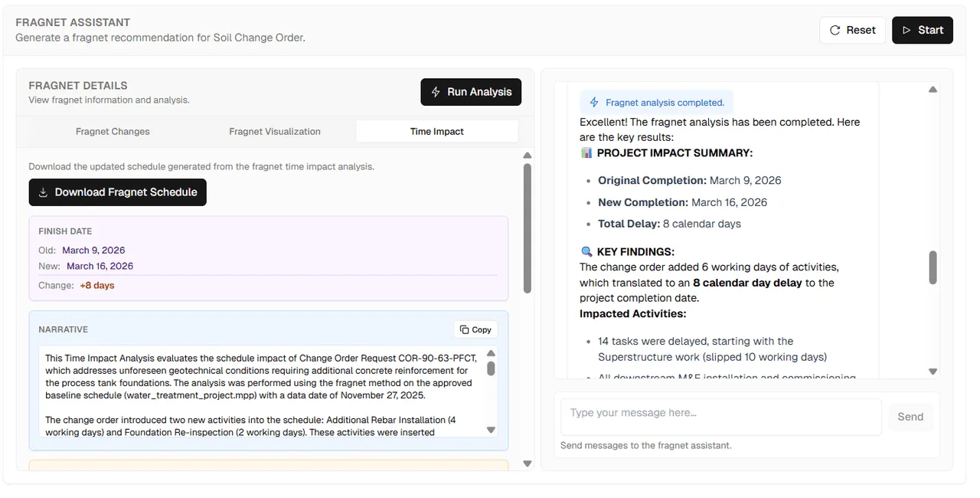Click the message input field

click(721, 417)
